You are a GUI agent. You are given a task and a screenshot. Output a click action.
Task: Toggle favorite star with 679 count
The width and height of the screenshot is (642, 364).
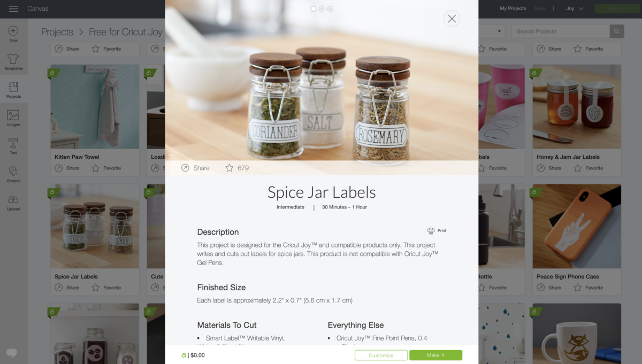pyautogui.click(x=230, y=168)
